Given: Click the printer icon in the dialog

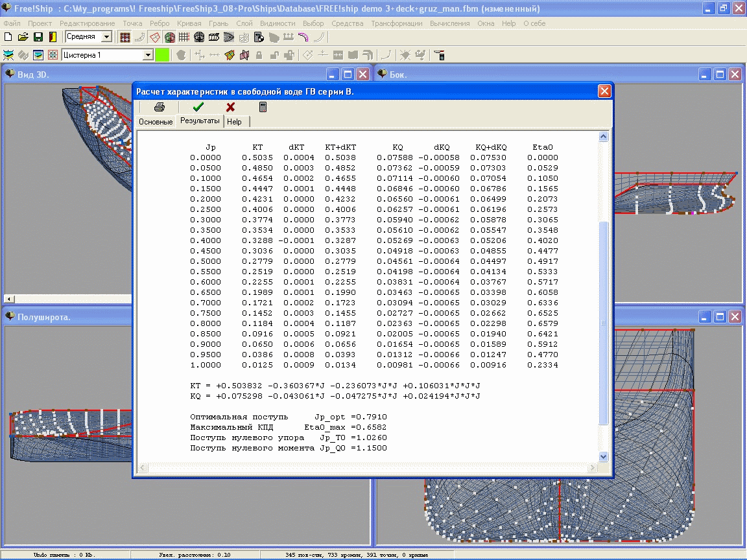Looking at the screenshot, I should click(159, 107).
